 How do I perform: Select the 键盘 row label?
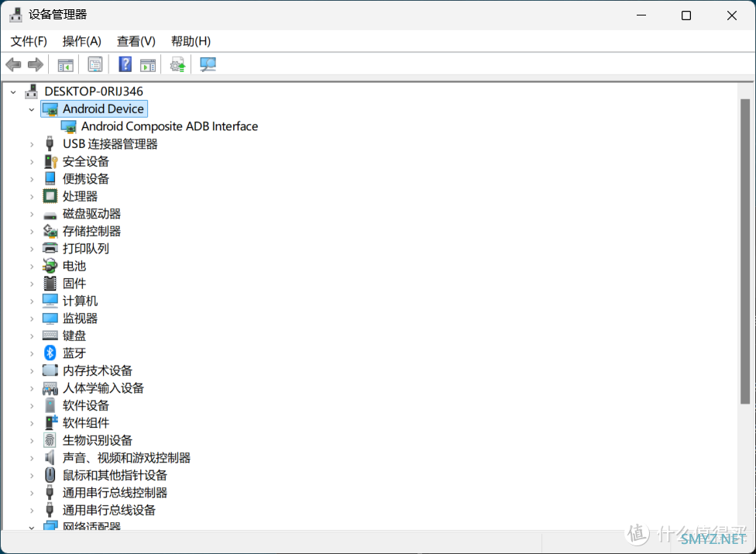pos(74,335)
